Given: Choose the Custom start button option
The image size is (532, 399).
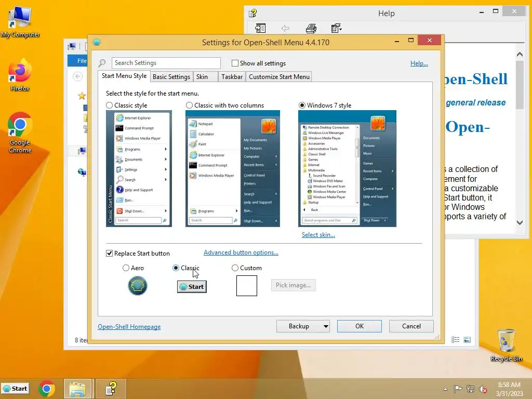Looking at the screenshot, I should pos(235,268).
